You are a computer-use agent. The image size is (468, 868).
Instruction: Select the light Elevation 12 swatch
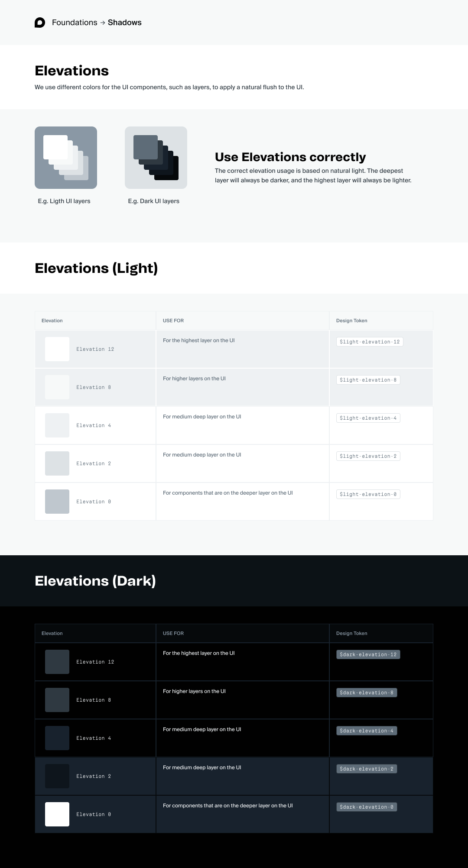click(x=57, y=349)
